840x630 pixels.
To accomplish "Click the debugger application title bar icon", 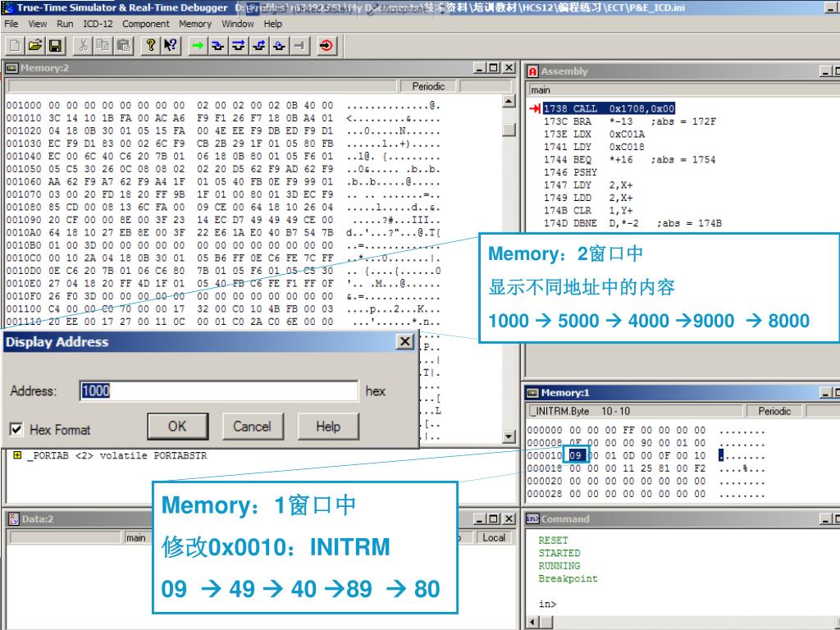I will coord(7,7).
